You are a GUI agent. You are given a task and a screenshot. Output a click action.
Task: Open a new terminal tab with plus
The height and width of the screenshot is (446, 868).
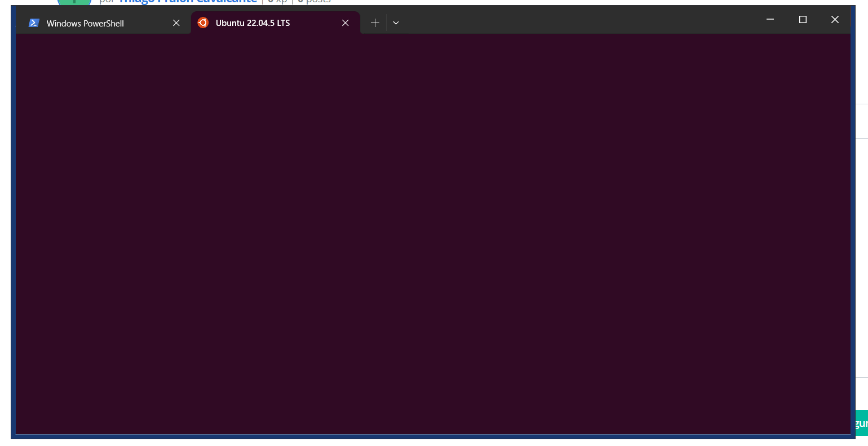pyautogui.click(x=375, y=23)
